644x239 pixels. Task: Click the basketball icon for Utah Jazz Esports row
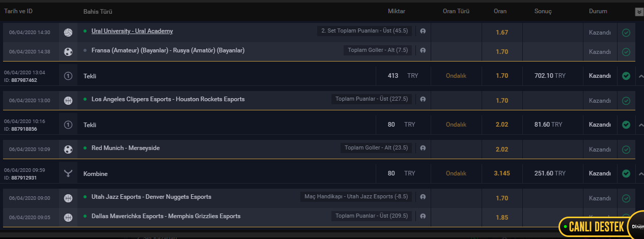pos(68,198)
